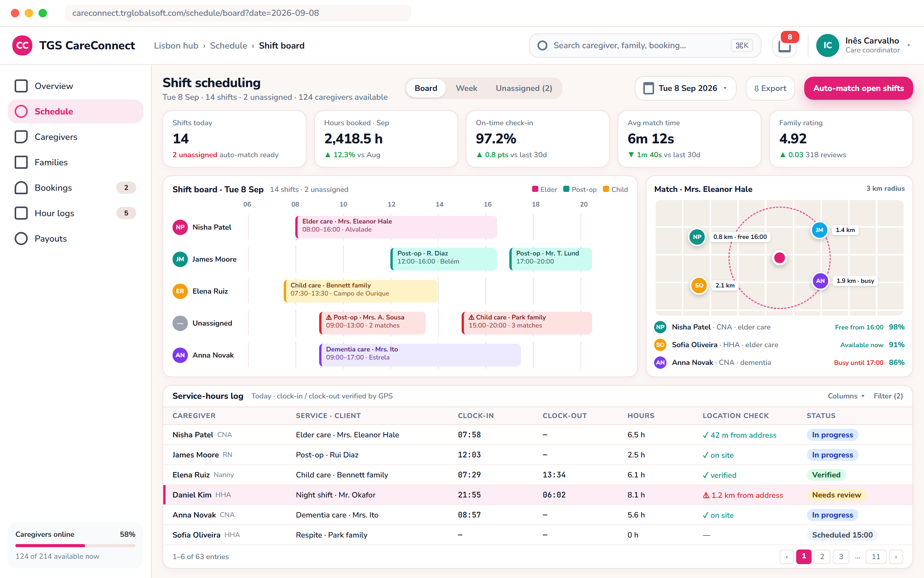Open the notifications inbox with badge 8
This screenshot has width=924, height=578.
(785, 45)
